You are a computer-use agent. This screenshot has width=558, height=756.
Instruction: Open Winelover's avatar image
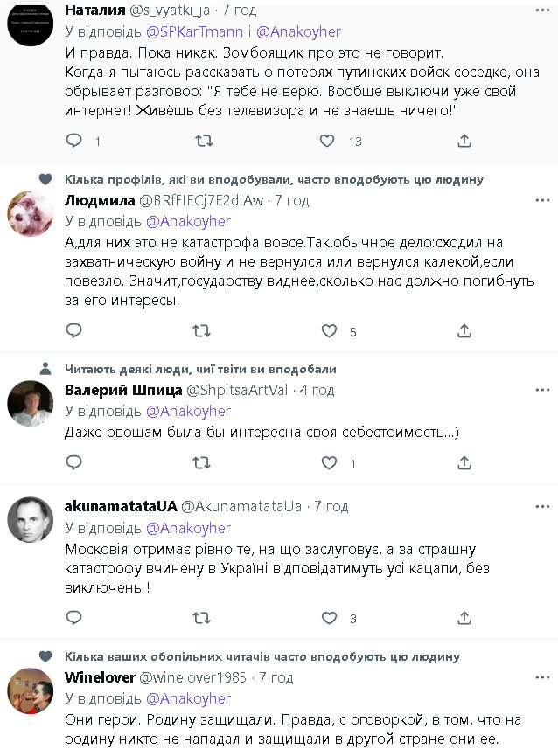pos(31,692)
